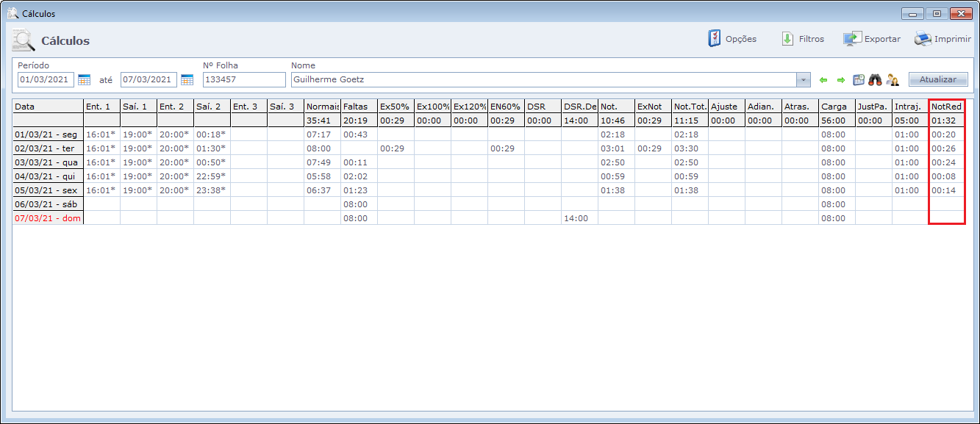Go to previous employee with left green arrow
Viewport: 980px width, 424px height.
823,79
